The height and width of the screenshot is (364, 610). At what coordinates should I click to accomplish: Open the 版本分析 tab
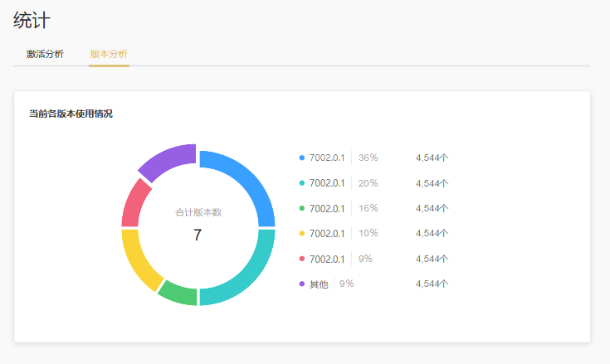coord(109,54)
